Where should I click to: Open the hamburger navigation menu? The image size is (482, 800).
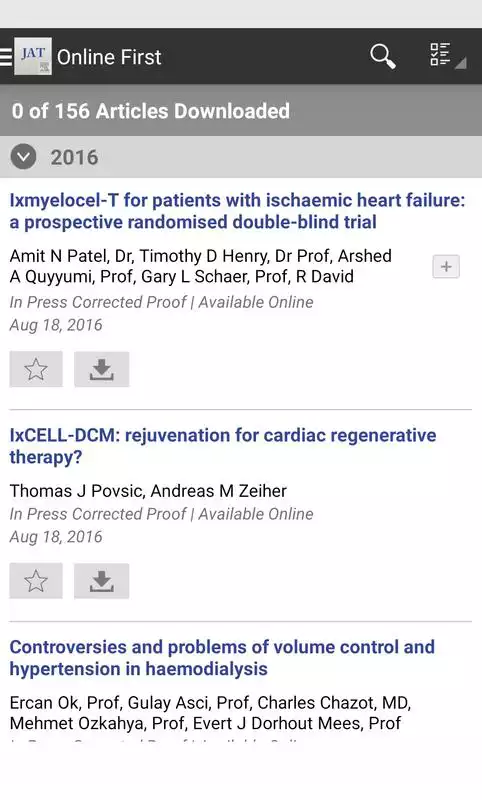tap(6, 57)
